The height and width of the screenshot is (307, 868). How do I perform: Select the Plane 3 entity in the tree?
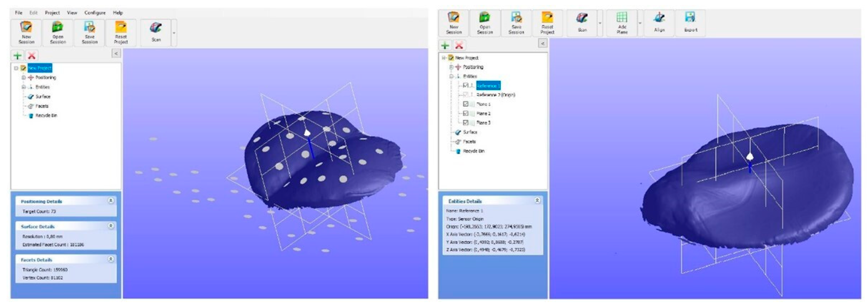coord(483,123)
